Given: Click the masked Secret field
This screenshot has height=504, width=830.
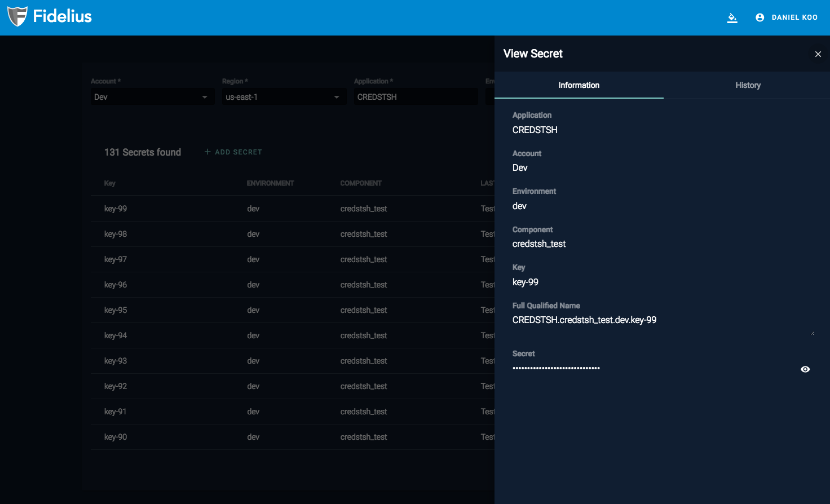Looking at the screenshot, I should [x=654, y=369].
